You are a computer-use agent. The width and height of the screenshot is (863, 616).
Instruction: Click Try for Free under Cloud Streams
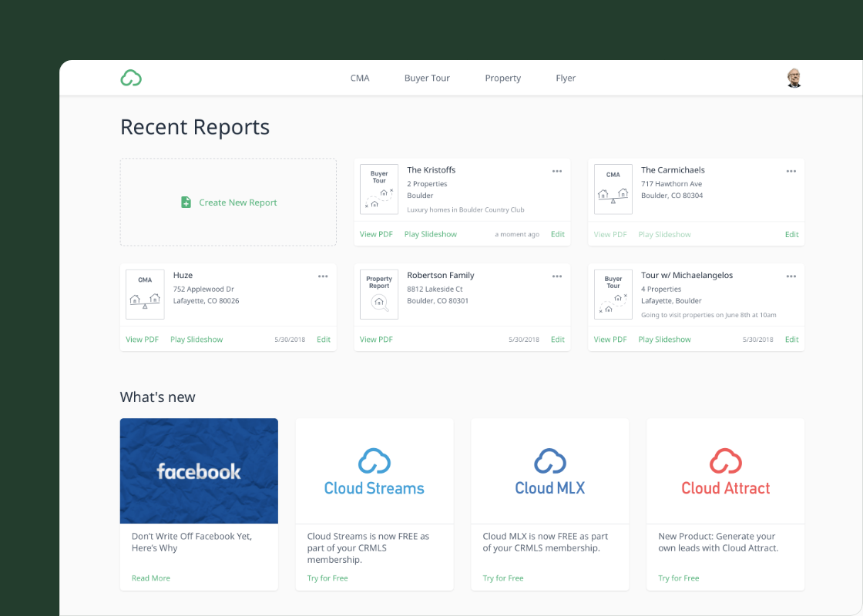(327, 578)
